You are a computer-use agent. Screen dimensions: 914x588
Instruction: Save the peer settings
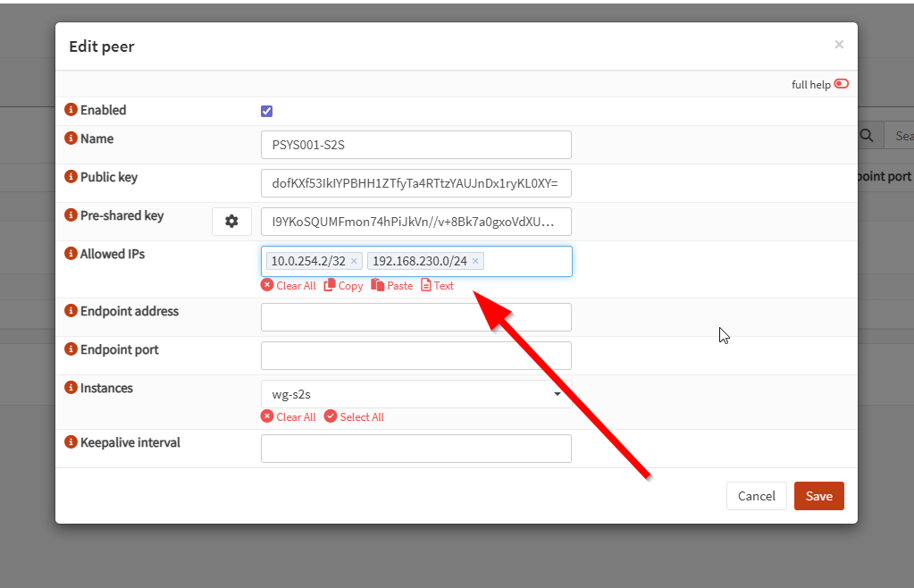[x=818, y=496]
